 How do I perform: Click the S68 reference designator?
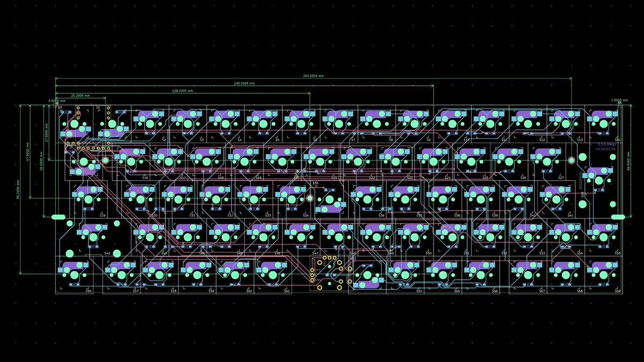click(x=580, y=291)
